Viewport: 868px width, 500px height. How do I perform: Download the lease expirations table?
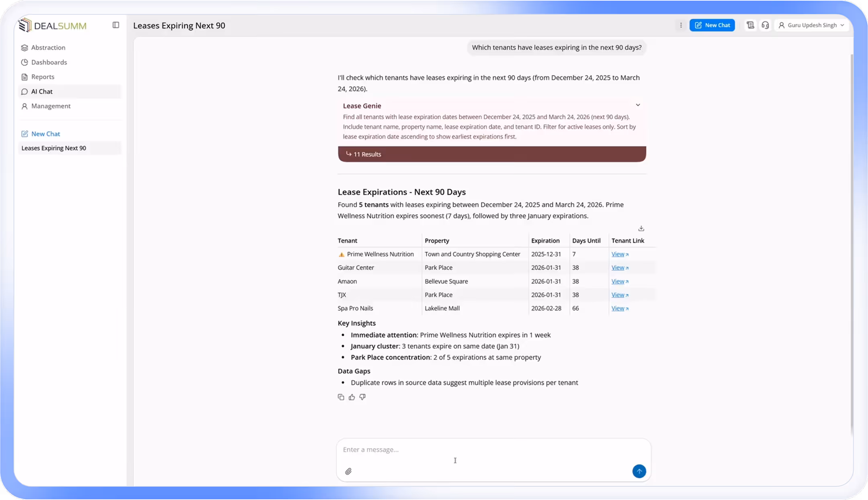[641, 229]
